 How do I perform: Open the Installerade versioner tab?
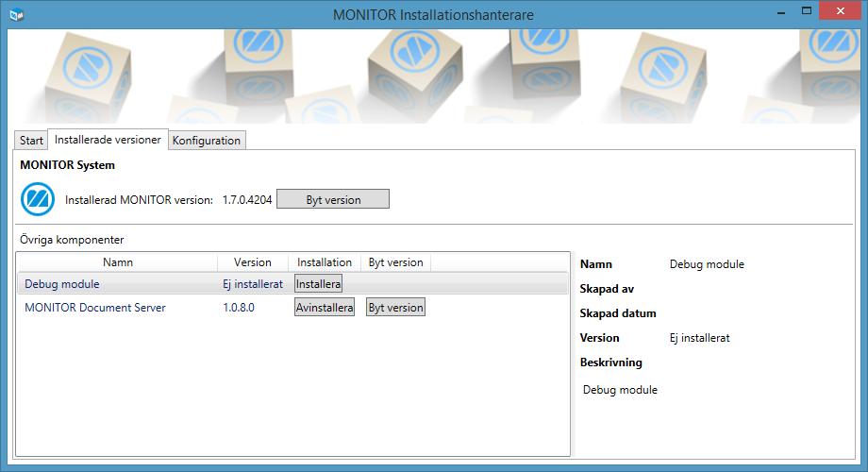point(108,140)
